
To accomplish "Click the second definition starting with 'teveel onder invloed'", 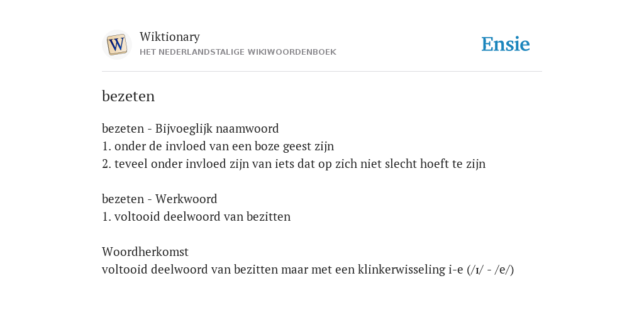I will (294, 164).
